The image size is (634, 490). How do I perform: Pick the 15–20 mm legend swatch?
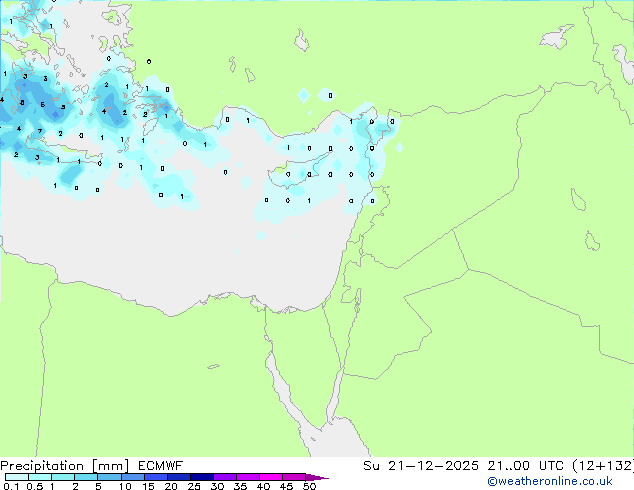pos(156,477)
